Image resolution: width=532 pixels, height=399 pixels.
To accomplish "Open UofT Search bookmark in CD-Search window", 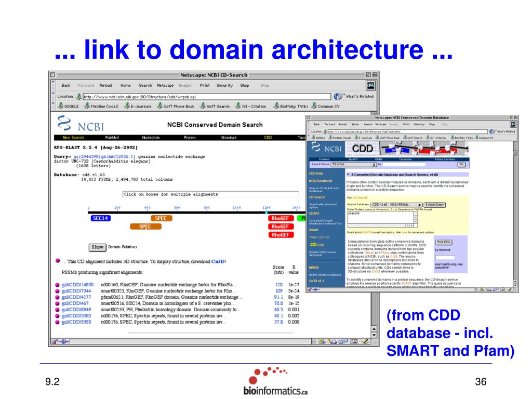I will [x=215, y=106].
